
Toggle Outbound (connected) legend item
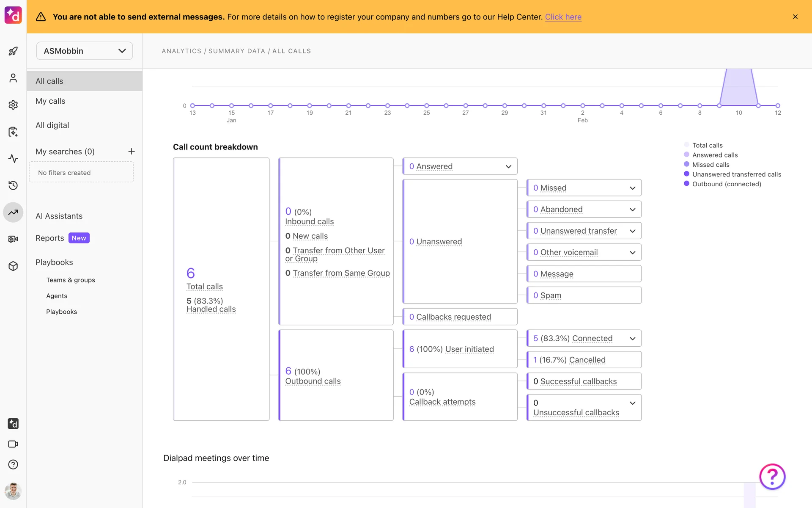(x=726, y=184)
